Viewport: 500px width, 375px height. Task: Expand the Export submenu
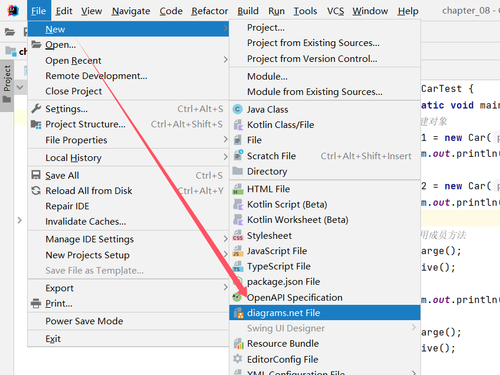click(128, 288)
